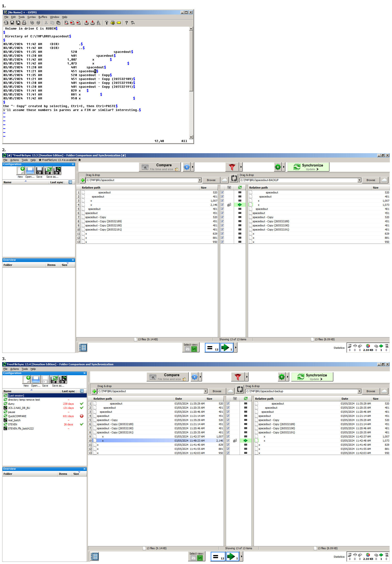Viewport: 392px width, 564px height.
Task: Open the Window menu in GVIM
Action: pyautogui.click(x=55, y=17)
